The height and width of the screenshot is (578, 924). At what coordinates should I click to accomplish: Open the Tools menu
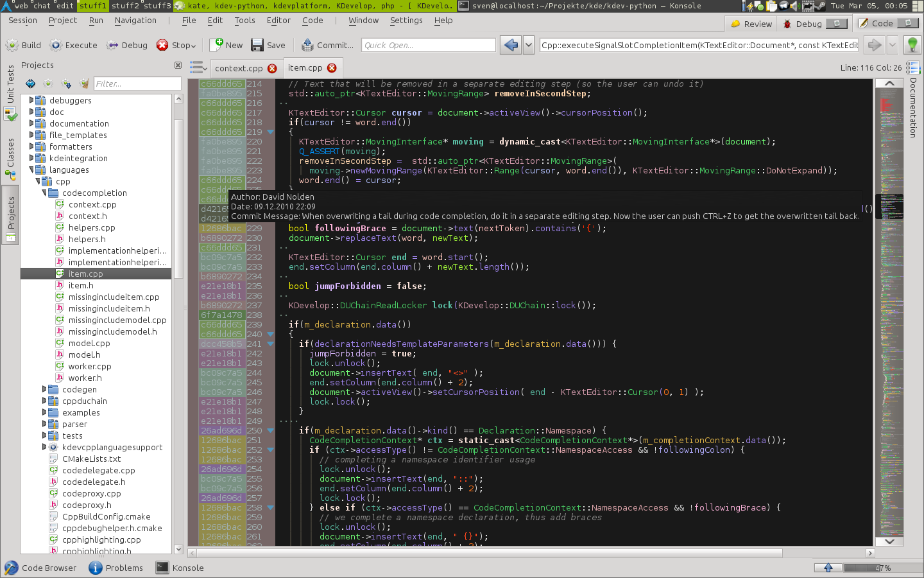click(244, 21)
